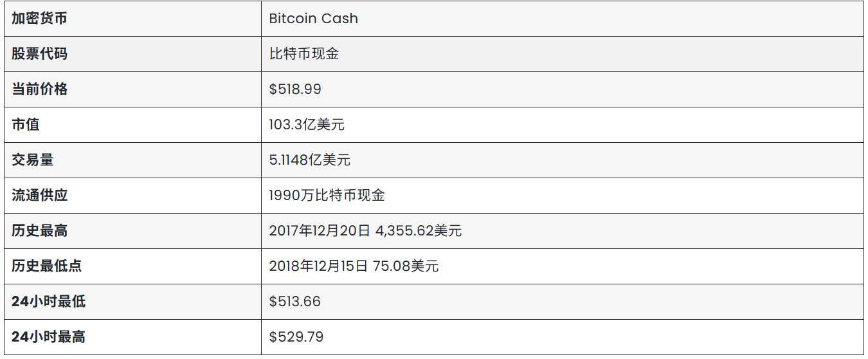The height and width of the screenshot is (359, 868).
Task: Select the Bitcoin Cash name cell
Action: pos(313,19)
